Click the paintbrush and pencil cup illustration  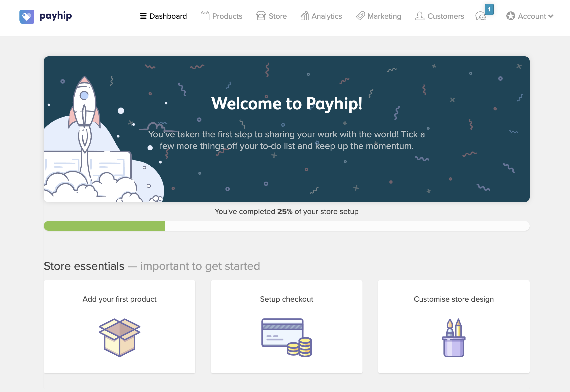click(x=454, y=337)
